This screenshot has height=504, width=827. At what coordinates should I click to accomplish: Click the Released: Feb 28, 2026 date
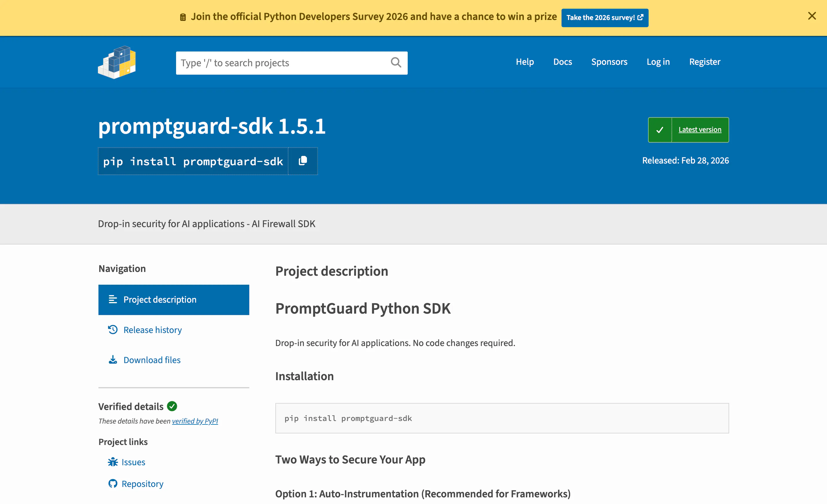coord(685,161)
